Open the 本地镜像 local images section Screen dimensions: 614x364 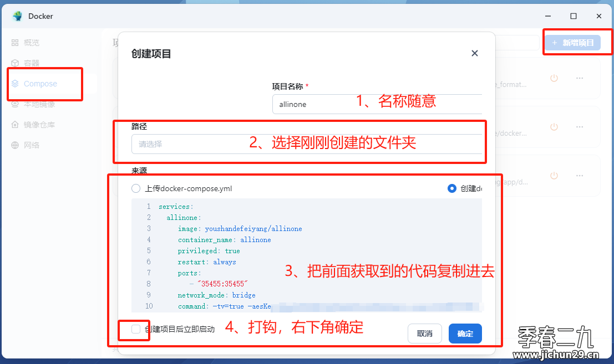33,104
